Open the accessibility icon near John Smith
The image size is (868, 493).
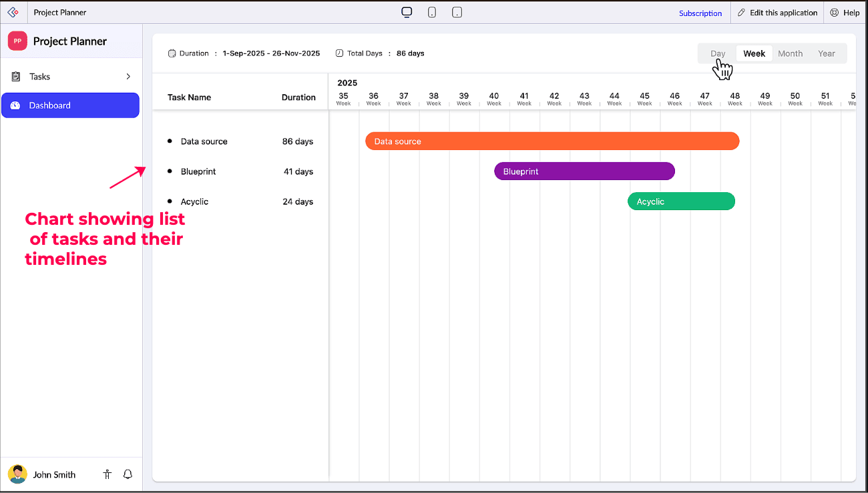click(x=107, y=474)
